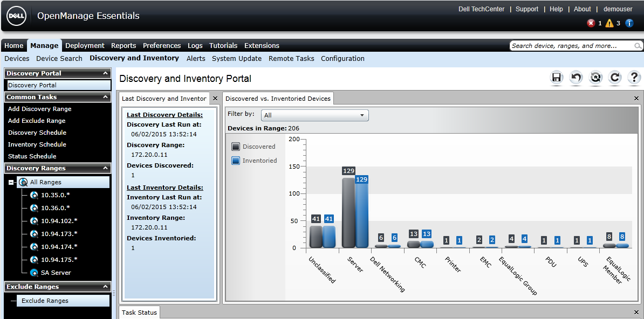Collapse the Discovery Portal section

click(x=106, y=73)
